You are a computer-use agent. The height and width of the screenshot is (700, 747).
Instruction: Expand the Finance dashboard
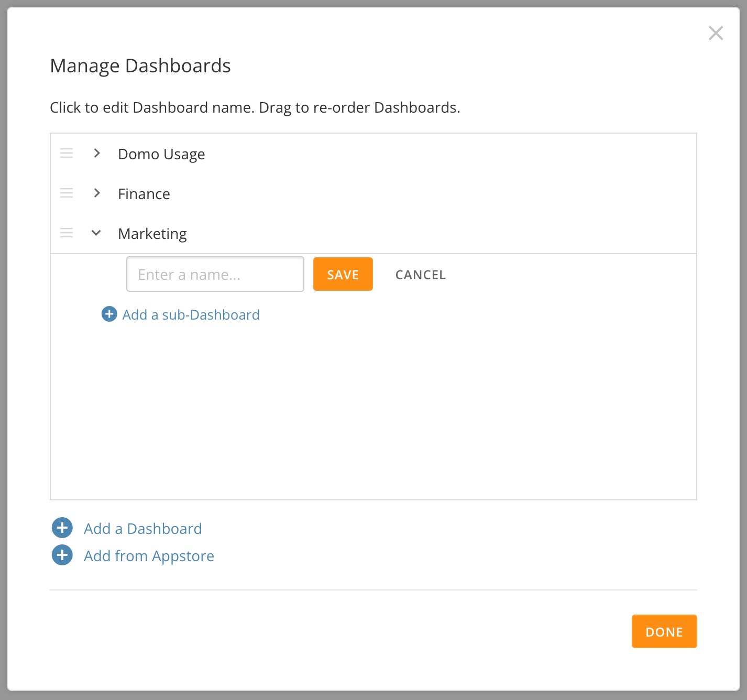click(97, 193)
